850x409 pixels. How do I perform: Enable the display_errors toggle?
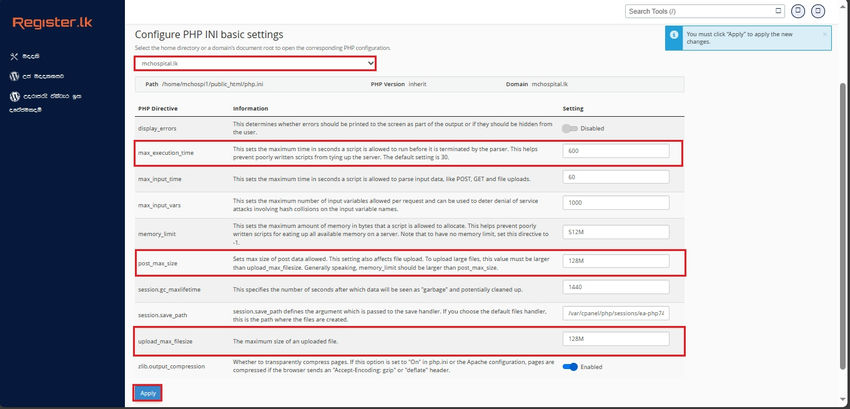[x=570, y=129]
